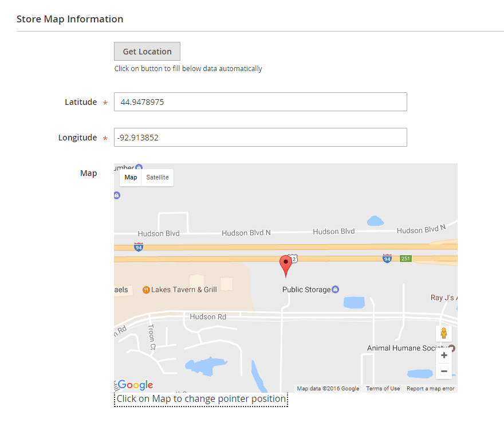Click the red location marker pin
The height and width of the screenshot is (434, 504).
285,265
